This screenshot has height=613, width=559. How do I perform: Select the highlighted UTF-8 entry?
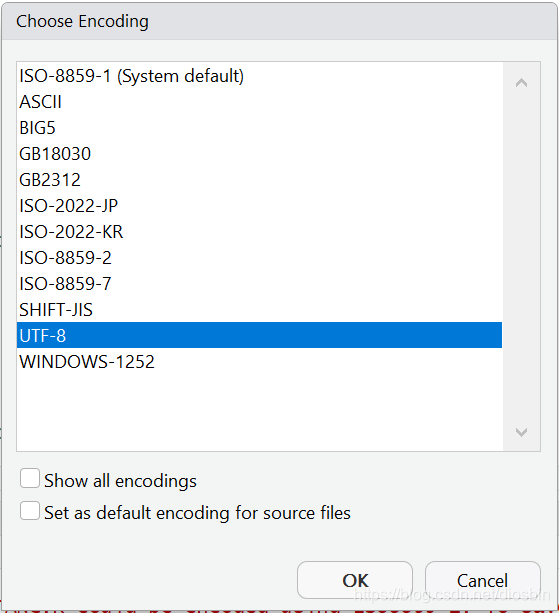click(x=260, y=335)
